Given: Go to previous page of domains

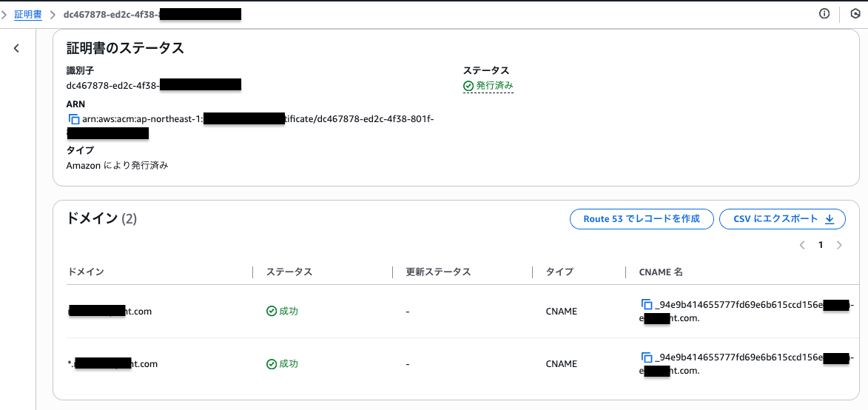Looking at the screenshot, I should point(802,246).
